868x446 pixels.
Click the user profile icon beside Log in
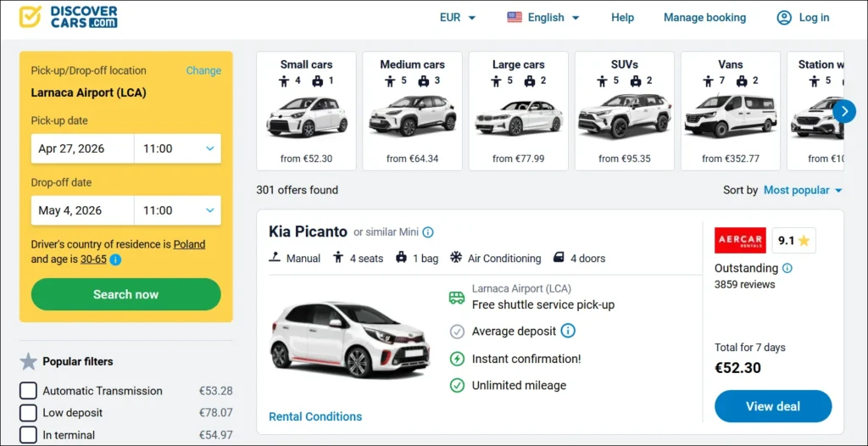pos(784,18)
